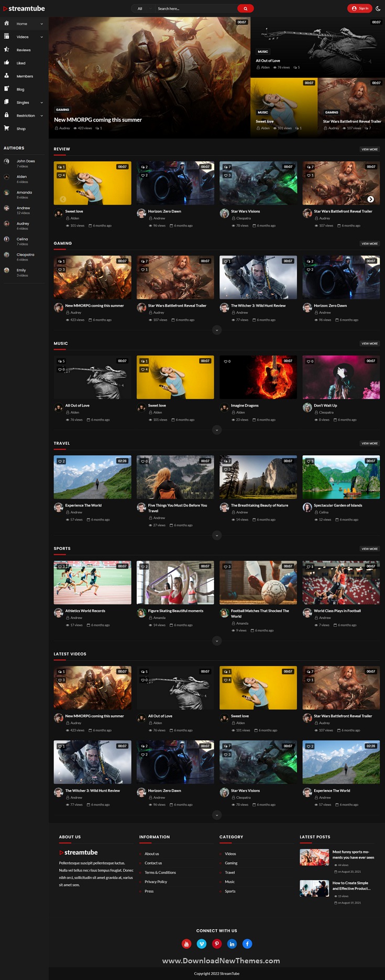
Task: Open Blog in the sidebar
Action: 20,89
